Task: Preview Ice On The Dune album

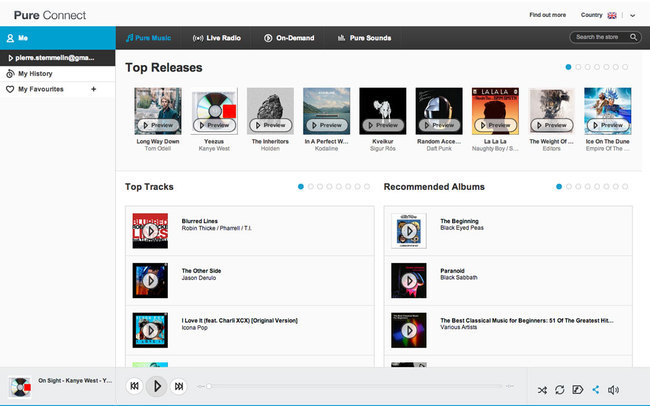Action: pyautogui.click(x=608, y=125)
